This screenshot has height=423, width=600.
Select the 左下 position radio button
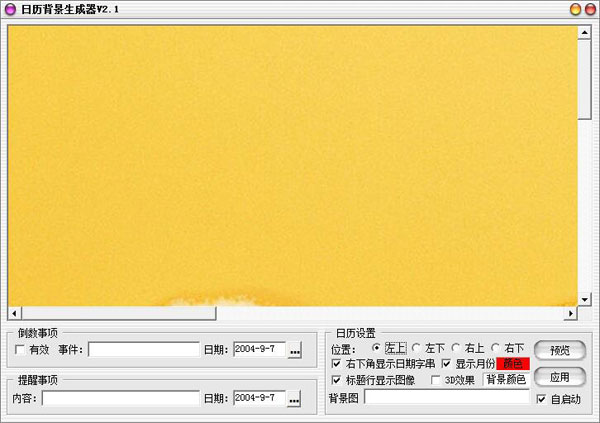tap(417, 348)
